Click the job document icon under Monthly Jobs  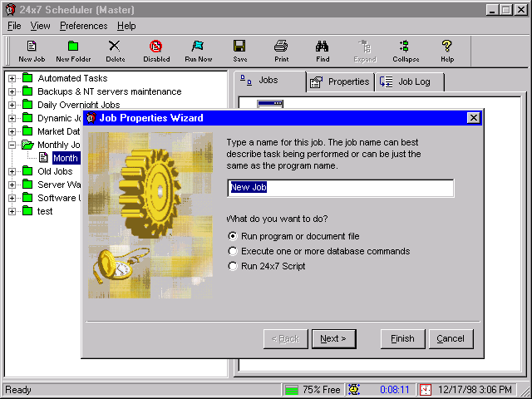click(x=43, y=157)
